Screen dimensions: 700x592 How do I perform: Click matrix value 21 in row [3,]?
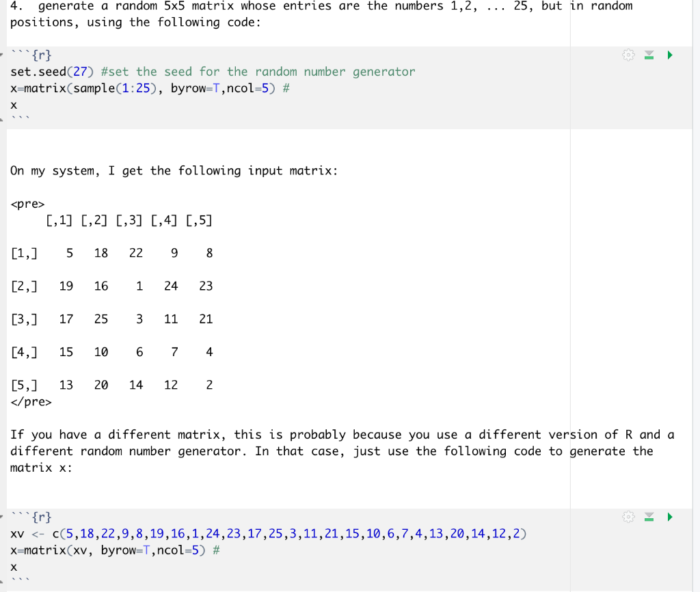coord(206,319)
